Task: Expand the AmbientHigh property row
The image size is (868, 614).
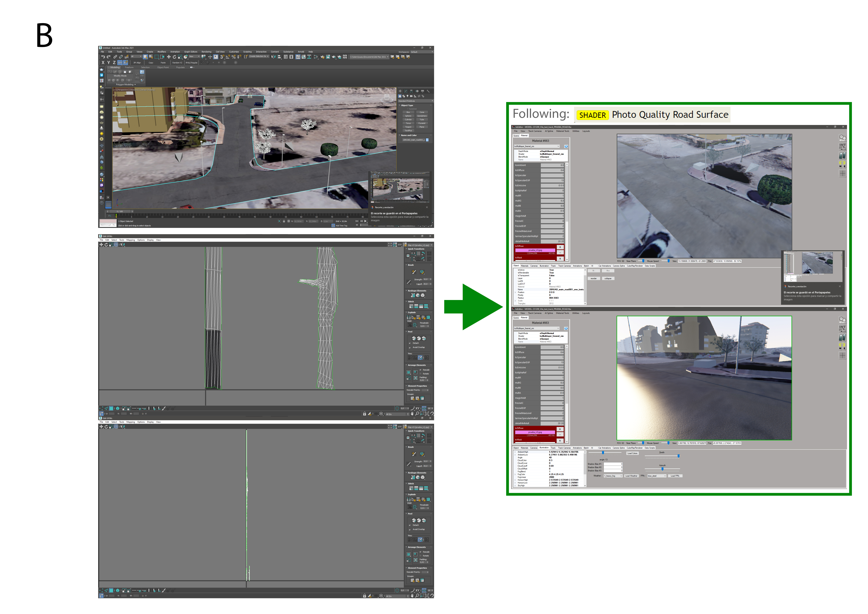Action: coord(515,452)
